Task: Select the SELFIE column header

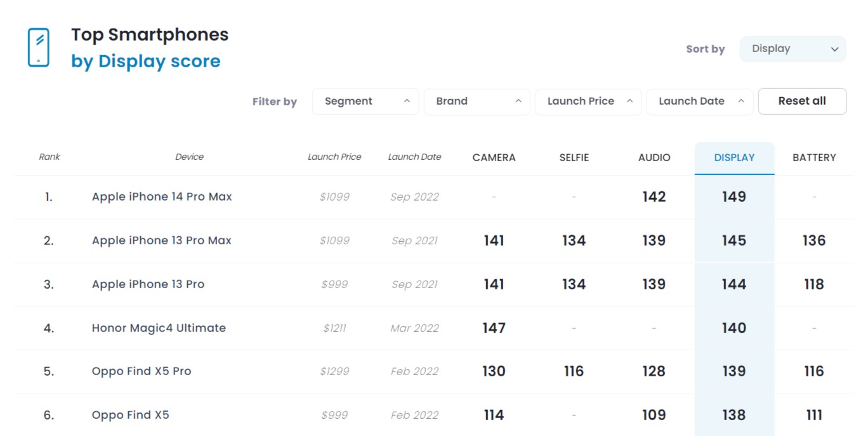Action: pyautogui.click(x=574, y=157)
